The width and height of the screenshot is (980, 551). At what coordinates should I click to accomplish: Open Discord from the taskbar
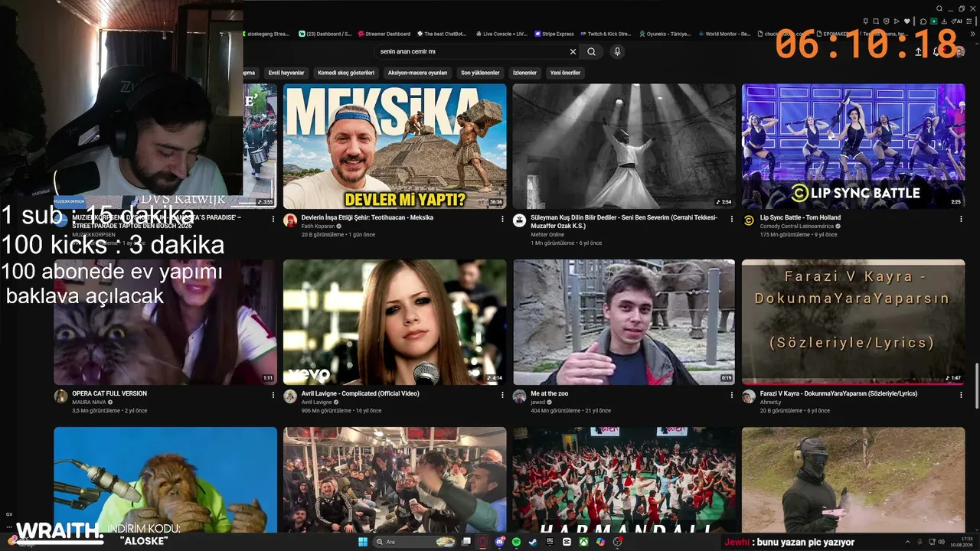coord(500,542)
